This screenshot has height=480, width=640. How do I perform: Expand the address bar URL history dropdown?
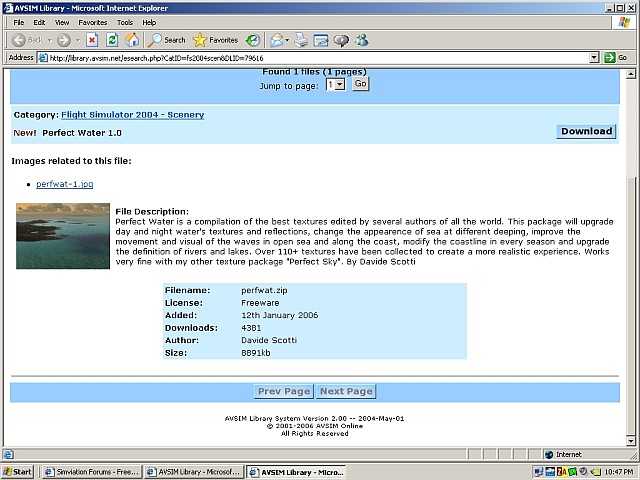click(594, 58)
